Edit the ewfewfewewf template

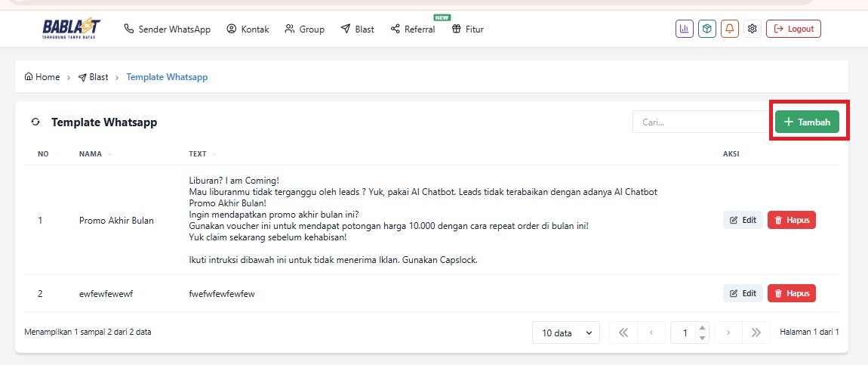[x=743, y=293]
